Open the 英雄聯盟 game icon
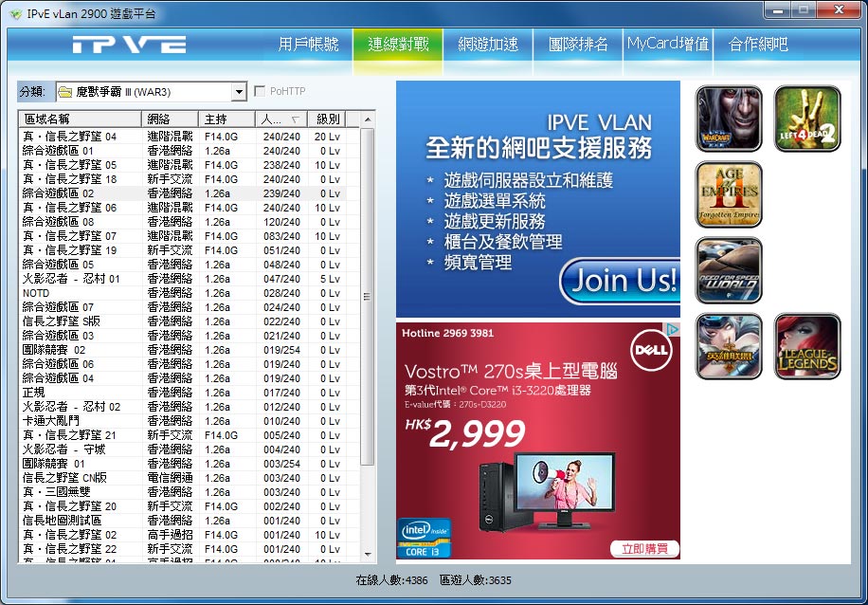This screenshot has height=605, width=868. pyautogui.click(x=729, y=346)
